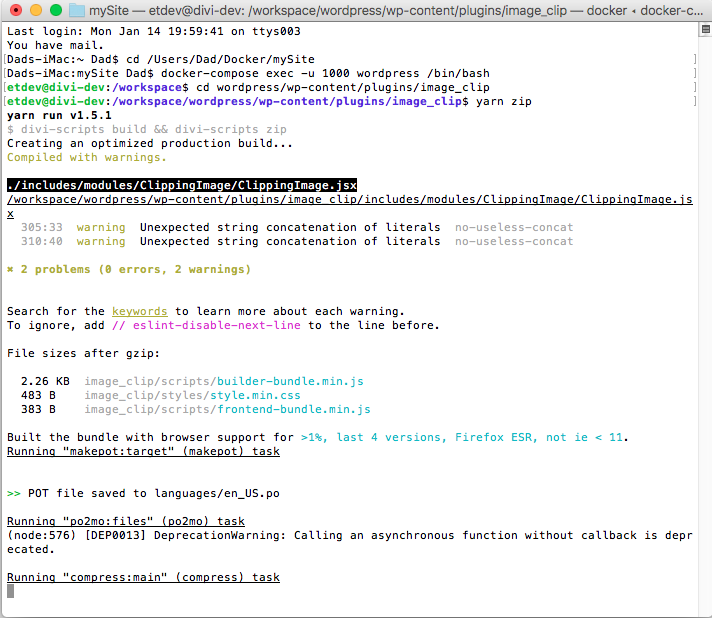The height and width of the screenshot is (618, 712).
Task: Click the scrollbar split-pane icon at top right
Action: coord(706,30)
